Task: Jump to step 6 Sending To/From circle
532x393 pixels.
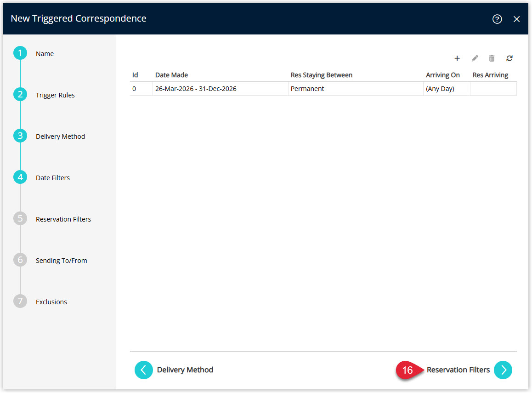Action: 20,260
